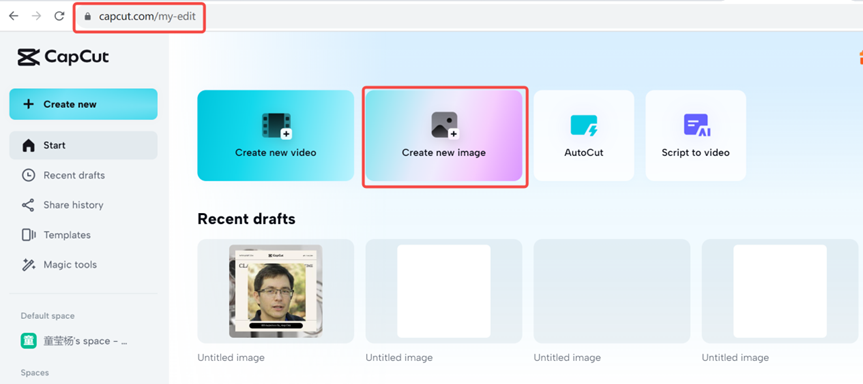Open Magic tools in sidebar

coord(83,265)
